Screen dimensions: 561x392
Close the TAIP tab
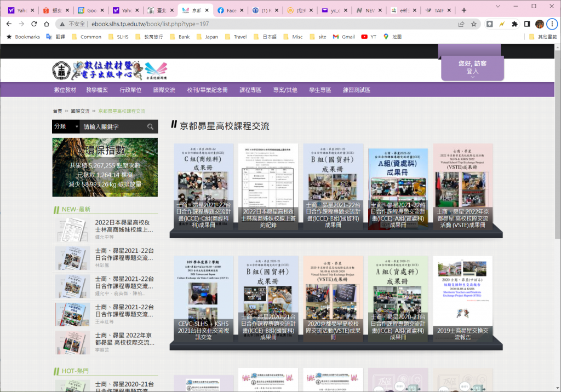[449, 10]
